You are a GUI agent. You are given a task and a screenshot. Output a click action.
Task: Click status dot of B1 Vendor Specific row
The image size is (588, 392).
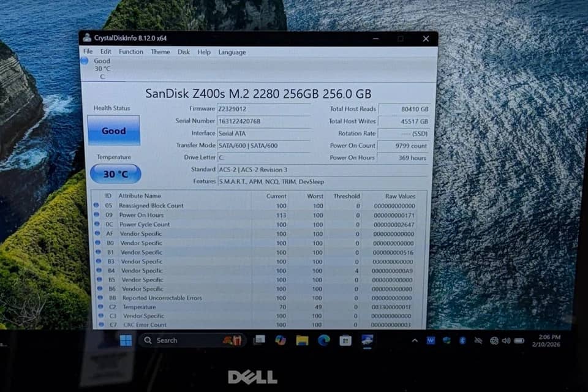pos(98,252)
